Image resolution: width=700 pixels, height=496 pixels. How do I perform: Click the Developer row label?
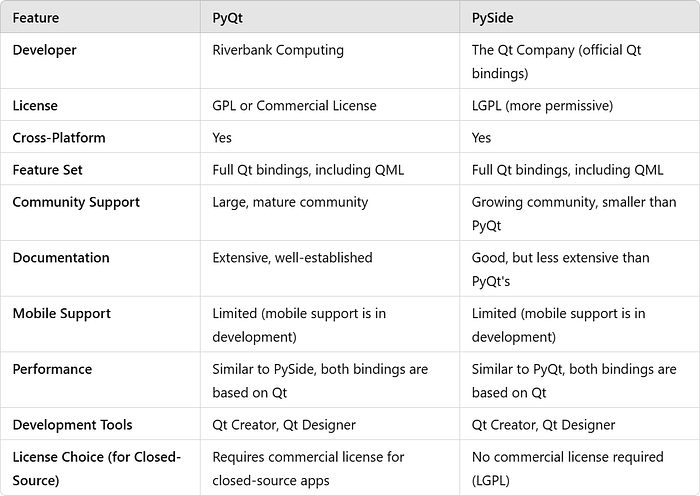[44, 50]
